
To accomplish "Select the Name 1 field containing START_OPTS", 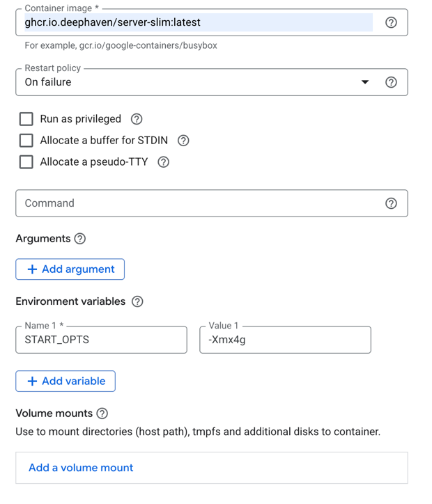I will click(x=101, y=340).
